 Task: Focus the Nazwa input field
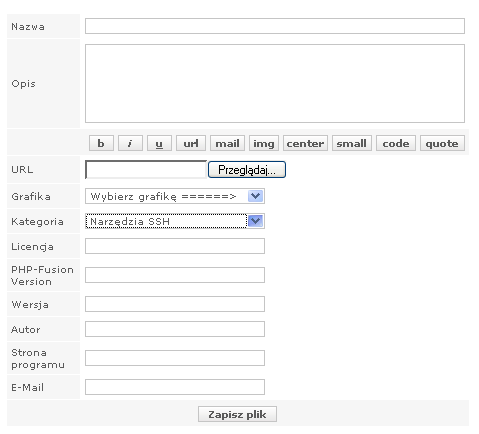275,26
